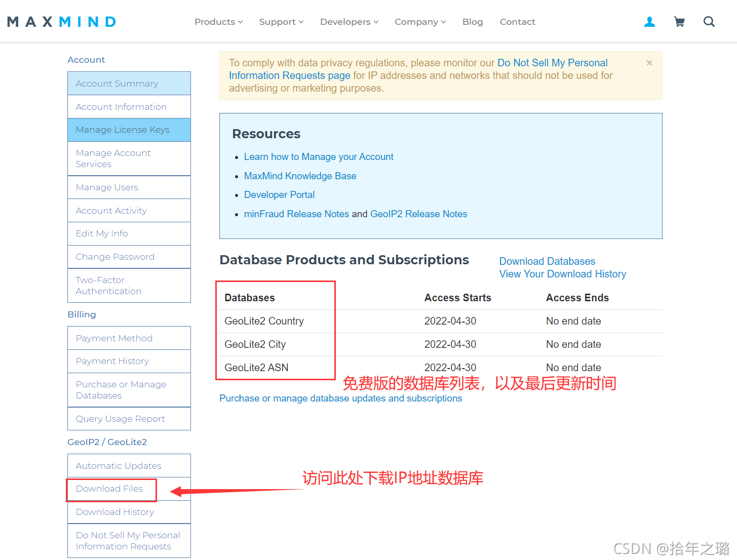Click the Access Ends column header
This screenshot has width=737, height=560.
[577, 298]
